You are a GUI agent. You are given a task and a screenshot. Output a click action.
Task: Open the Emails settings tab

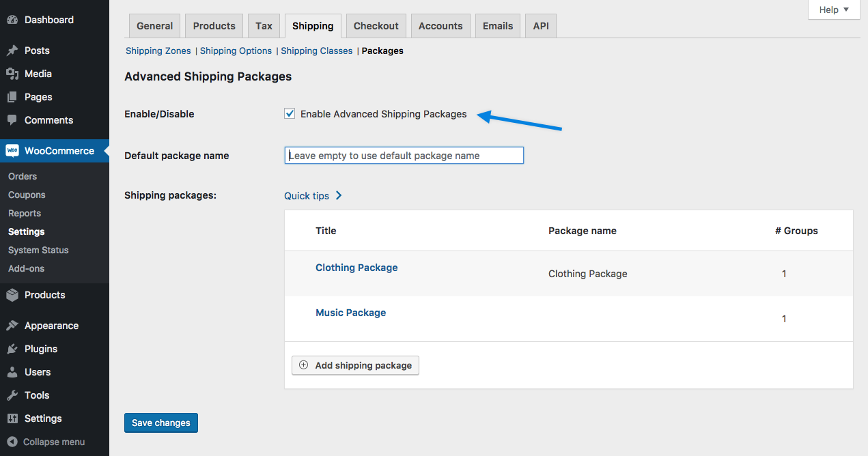(497, 26)
